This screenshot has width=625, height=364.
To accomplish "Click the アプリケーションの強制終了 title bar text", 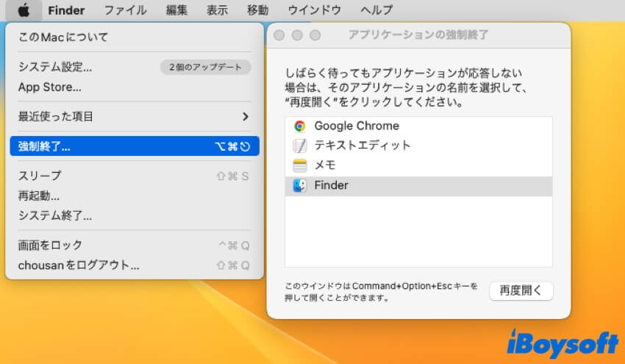I will pyautogui.click(x=418, y=35).
